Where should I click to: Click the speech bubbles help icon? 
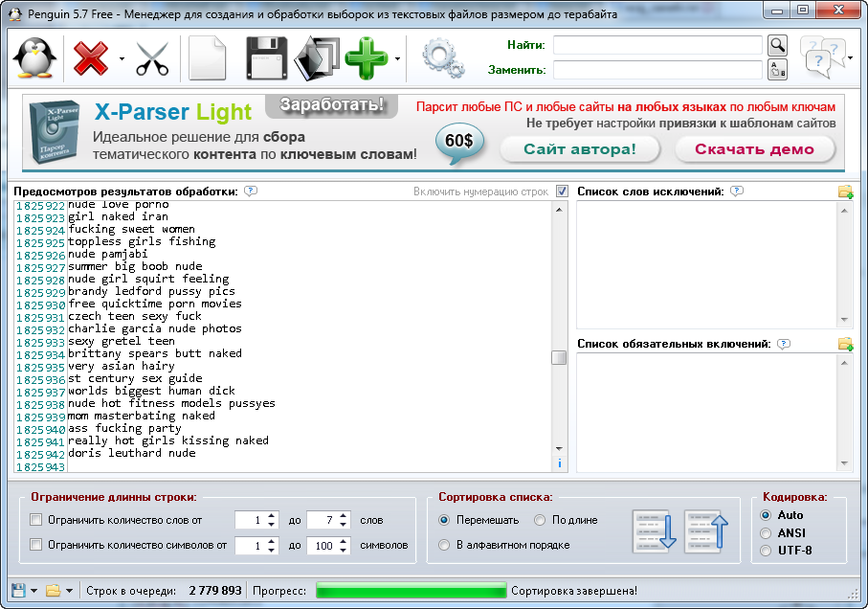[x=823, y=57]
